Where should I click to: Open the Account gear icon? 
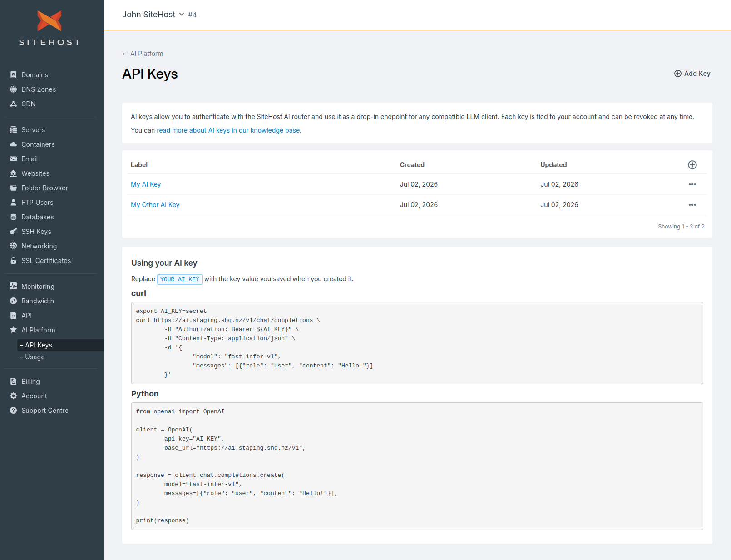(x=13, y=396)
